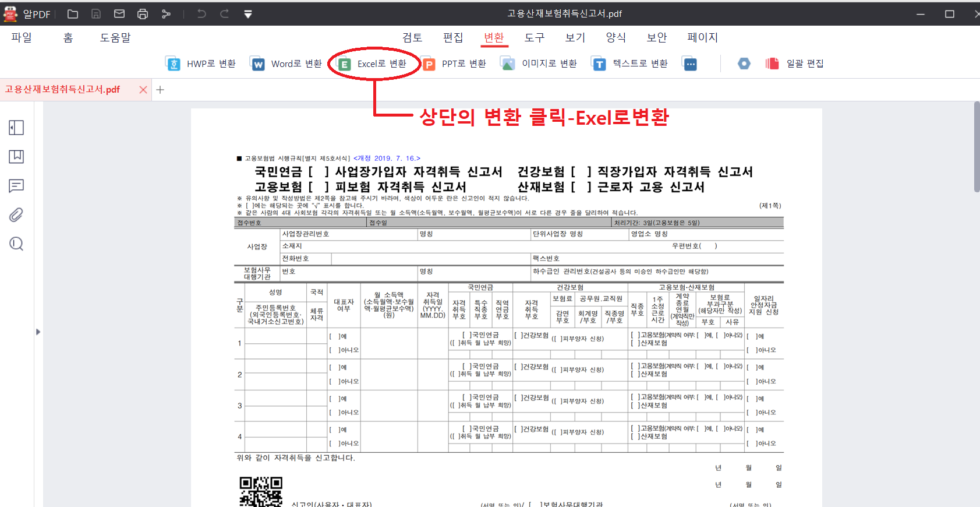Switch to the 검토 tab
Image resolution: width=980 pixels, height=507 pixels.
(412, 38)
